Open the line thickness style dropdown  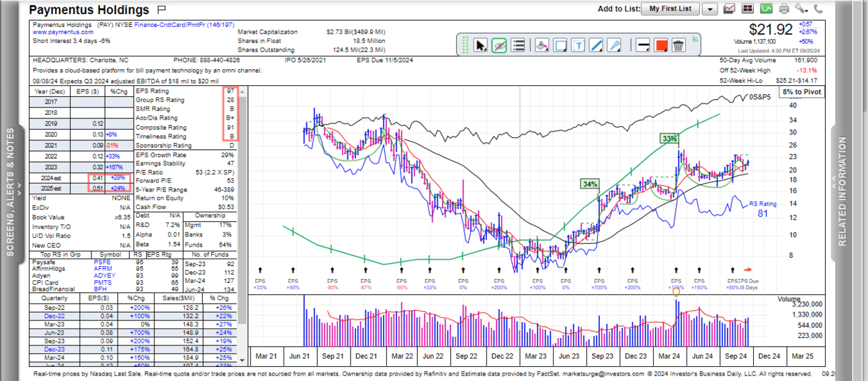(642, 45)
